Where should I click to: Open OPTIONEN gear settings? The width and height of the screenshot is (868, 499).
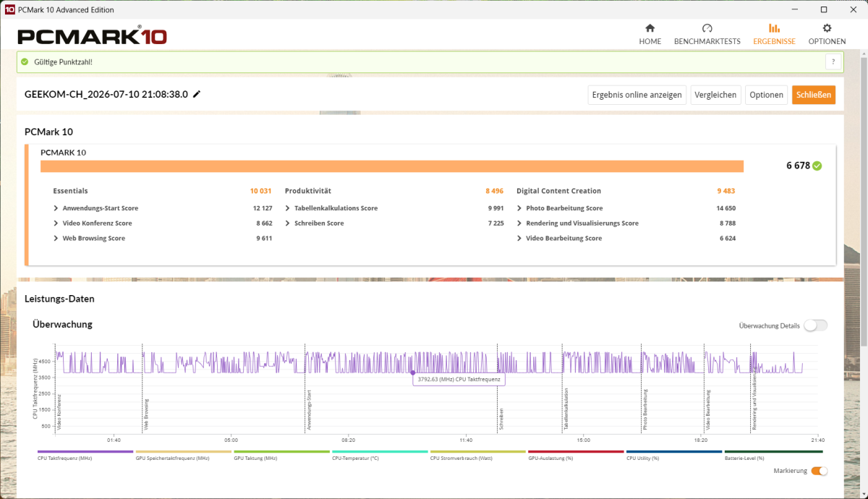pyautogui.click(x=827, y=34)
